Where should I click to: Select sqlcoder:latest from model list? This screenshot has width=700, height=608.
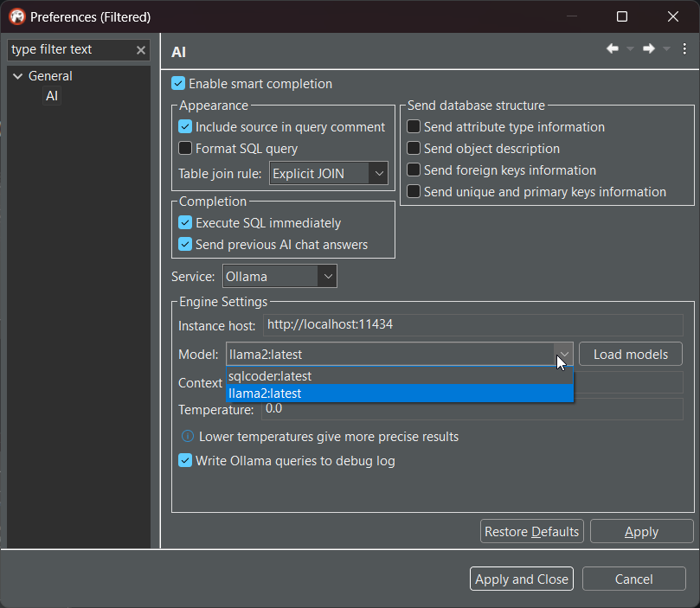click(270, 376)
